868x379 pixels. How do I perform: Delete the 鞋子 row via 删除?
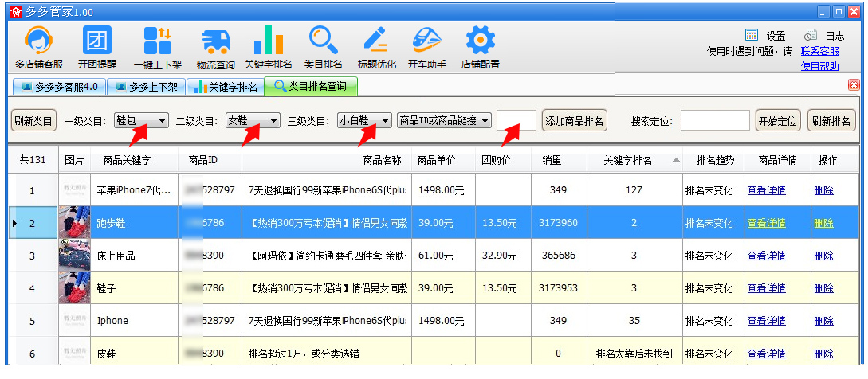[x=824, y=288]
